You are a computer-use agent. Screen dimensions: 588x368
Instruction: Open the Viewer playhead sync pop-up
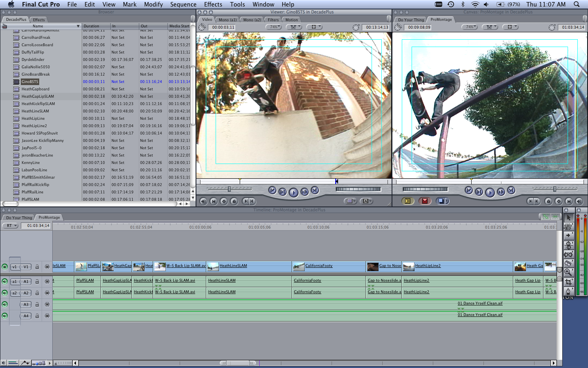point(294,27)
